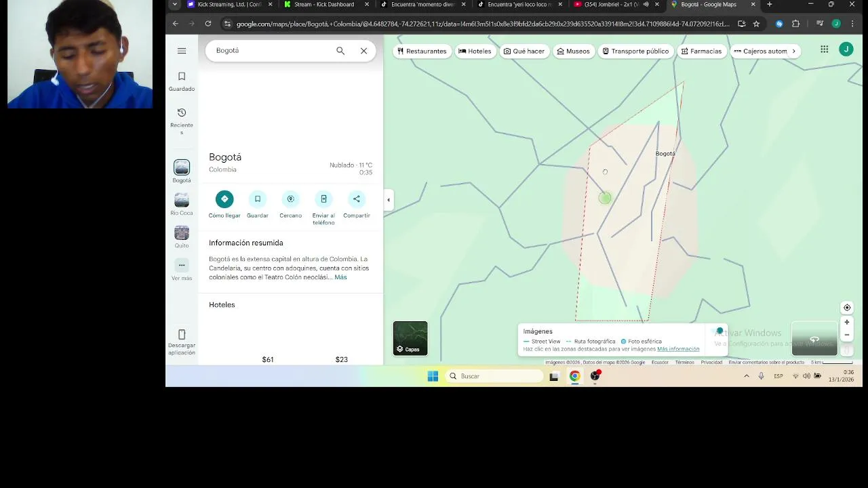Viewport: 868px width, 488px height.
Task: Click the $23 hotel price
Action: tap(341, 359)
